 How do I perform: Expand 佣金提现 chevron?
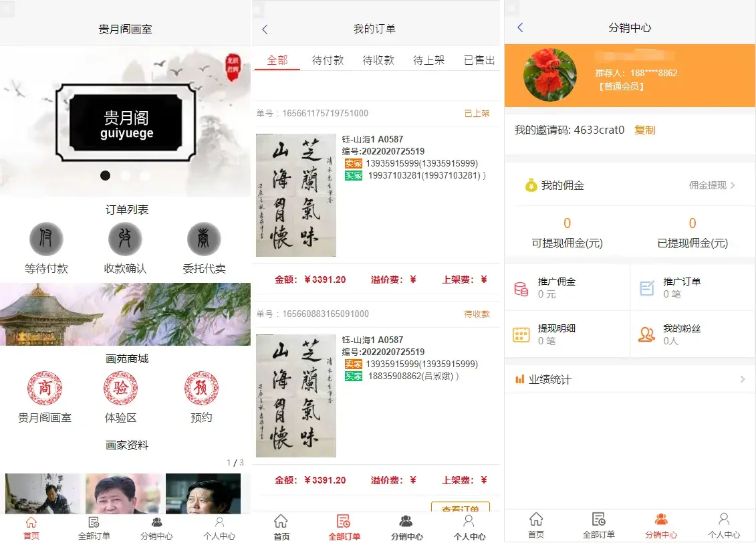(733, 185)
